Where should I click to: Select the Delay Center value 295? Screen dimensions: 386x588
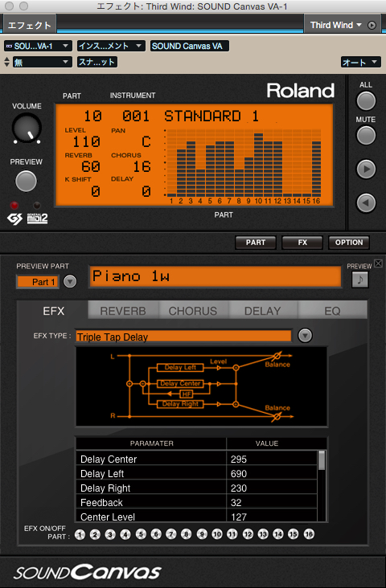pos(273,459)
